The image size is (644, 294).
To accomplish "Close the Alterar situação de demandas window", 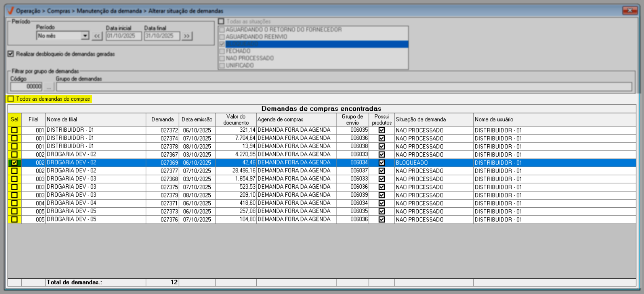I will (x=629, y=10).
